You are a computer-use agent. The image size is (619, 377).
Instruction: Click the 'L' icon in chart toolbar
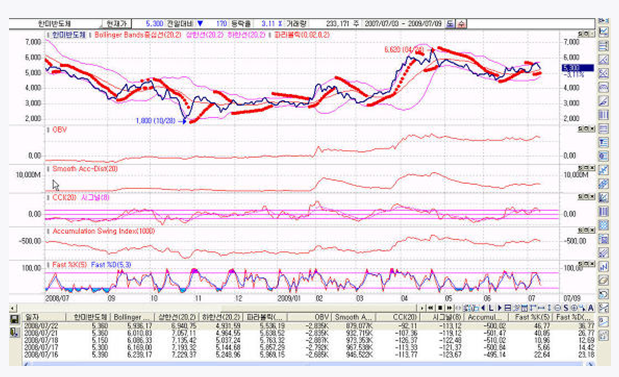[491, 308]
